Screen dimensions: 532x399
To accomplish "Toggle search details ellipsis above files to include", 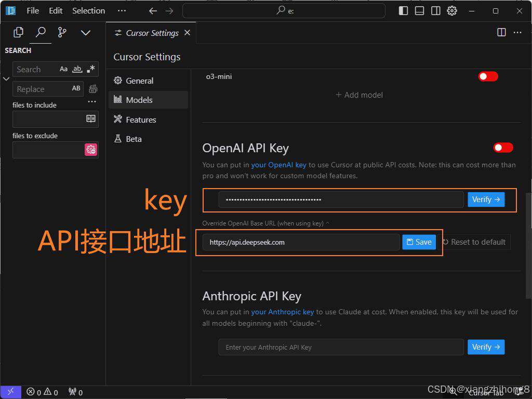I will [92, 101].
